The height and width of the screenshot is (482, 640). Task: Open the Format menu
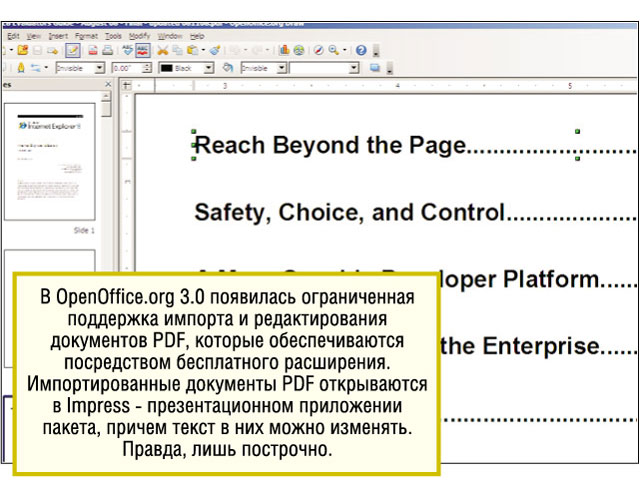pyautogui.click(x=86, y=36)
